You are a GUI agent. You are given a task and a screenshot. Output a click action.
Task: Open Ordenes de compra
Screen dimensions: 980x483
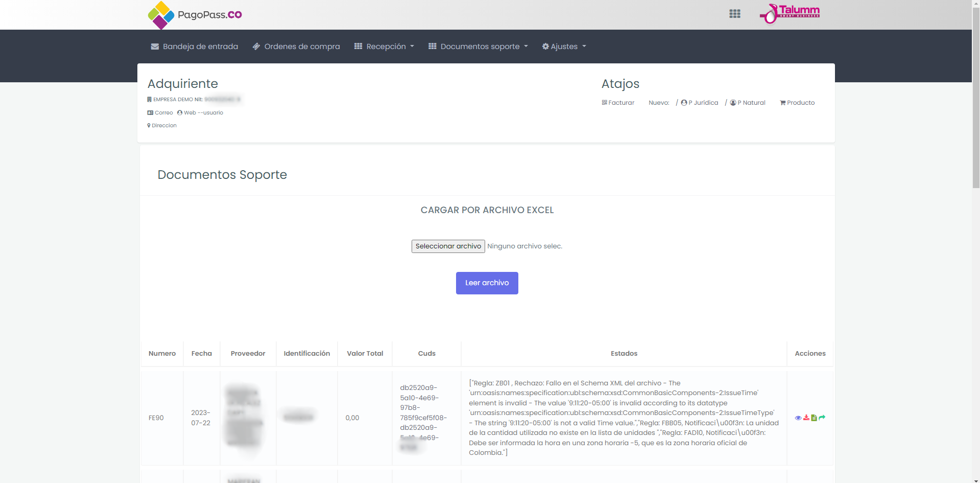296,47
